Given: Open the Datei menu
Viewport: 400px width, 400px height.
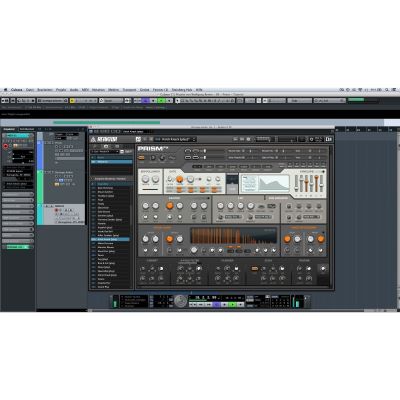Looking at the screenshot, I should pos(30,90).
